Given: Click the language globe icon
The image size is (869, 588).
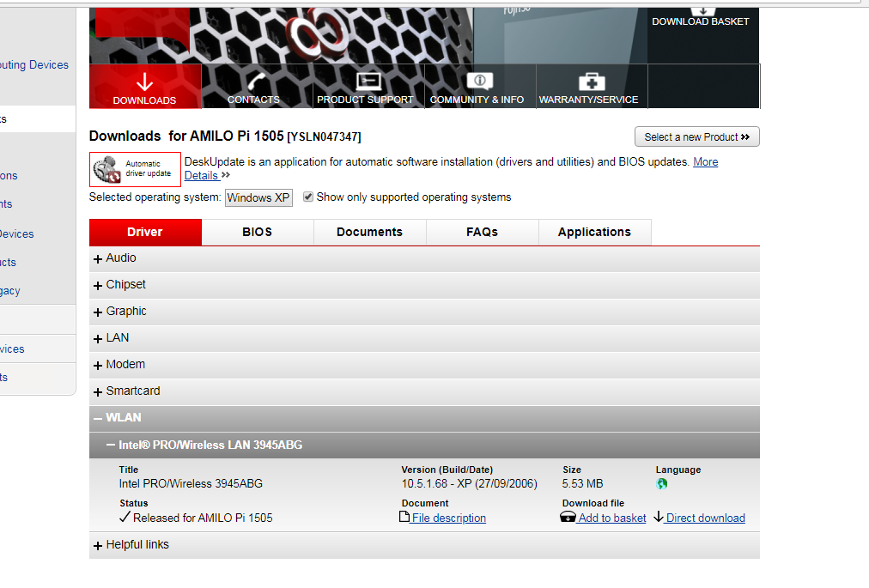Looking at the screenshot, I should [x=662, y=484].
